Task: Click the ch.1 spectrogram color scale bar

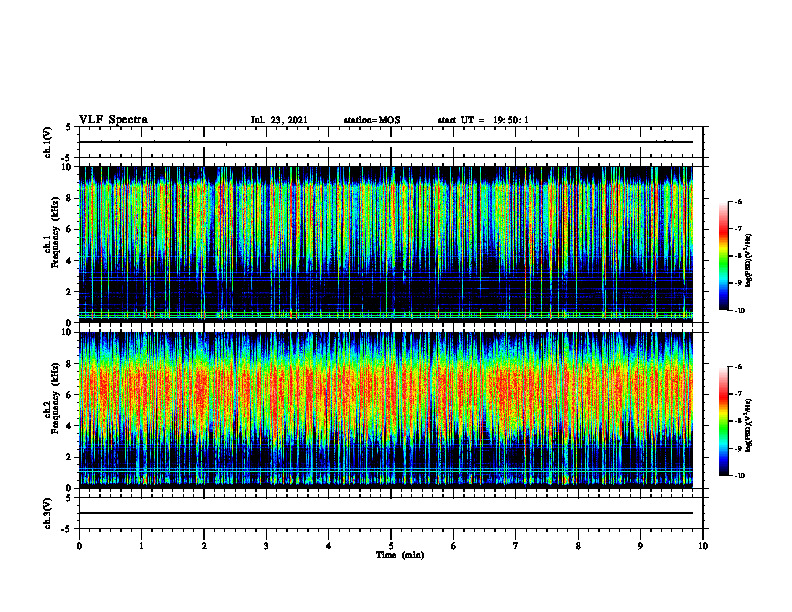Action: tap(723, 256)
